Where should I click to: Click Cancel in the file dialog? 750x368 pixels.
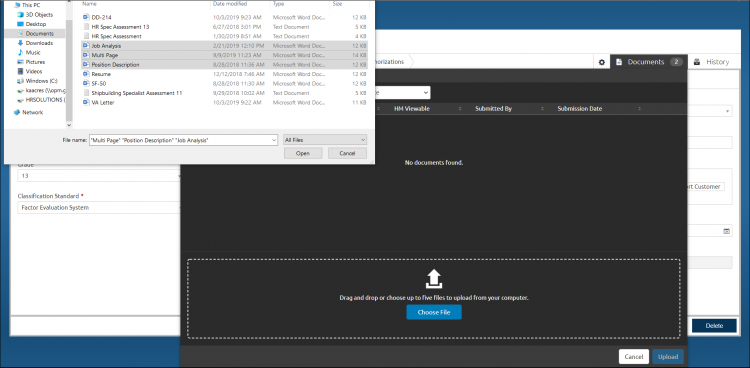tap(347, 154)
